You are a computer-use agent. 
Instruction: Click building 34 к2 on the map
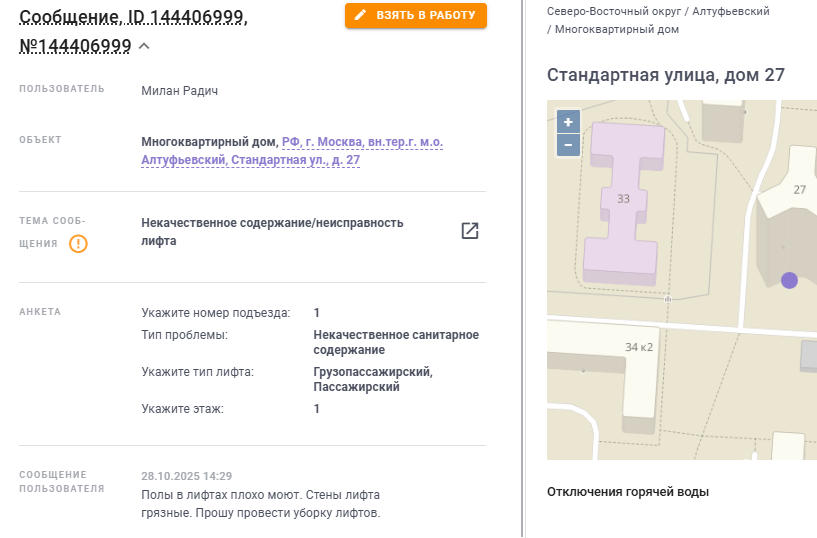tap(638, 347)
